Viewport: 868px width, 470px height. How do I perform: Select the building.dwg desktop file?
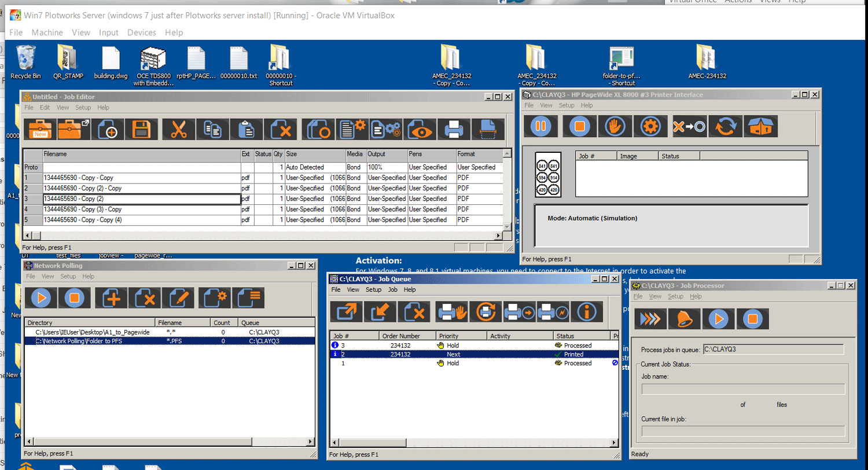pyautogui.click(x=111, y=62)
